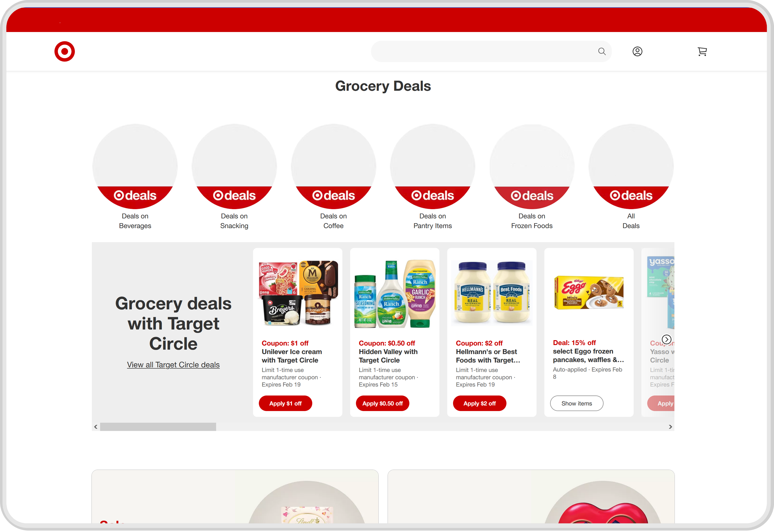Image resolution: width=774 pixels, height=532 pixels.
Task: Open the Target bullseye logo homepage
Action: pyautogui.click(x=65, y=51)
